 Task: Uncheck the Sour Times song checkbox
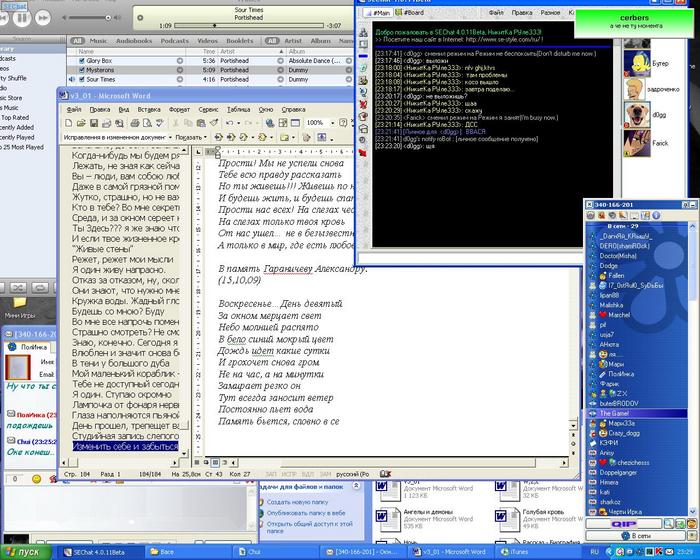pos(82,79)
